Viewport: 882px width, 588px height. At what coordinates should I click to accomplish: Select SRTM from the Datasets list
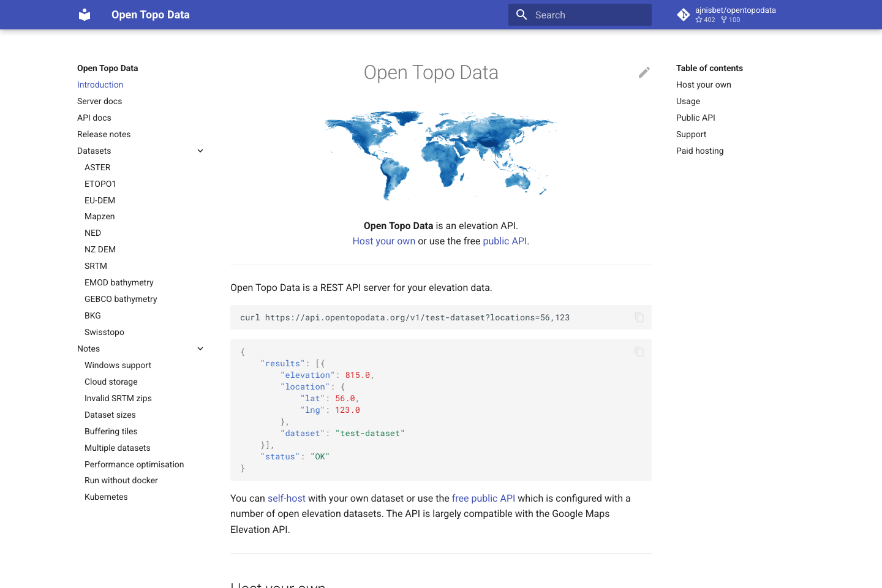click(x=96, y=266)
